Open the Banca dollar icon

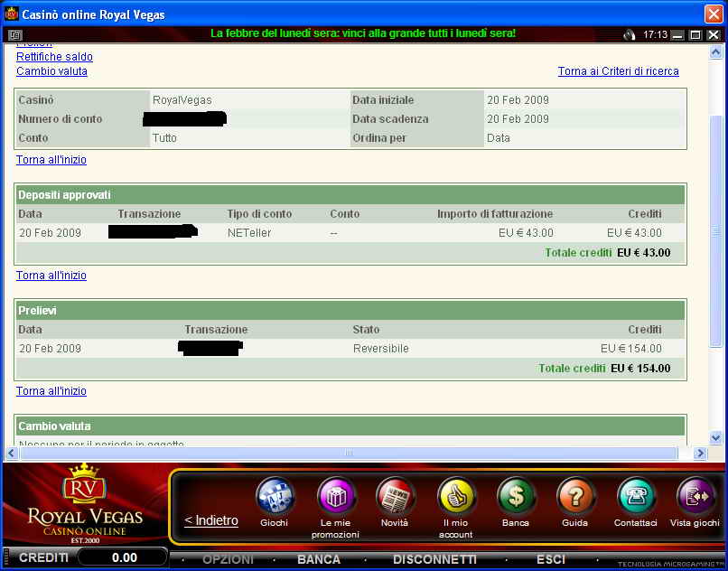(x=516, y=496)
